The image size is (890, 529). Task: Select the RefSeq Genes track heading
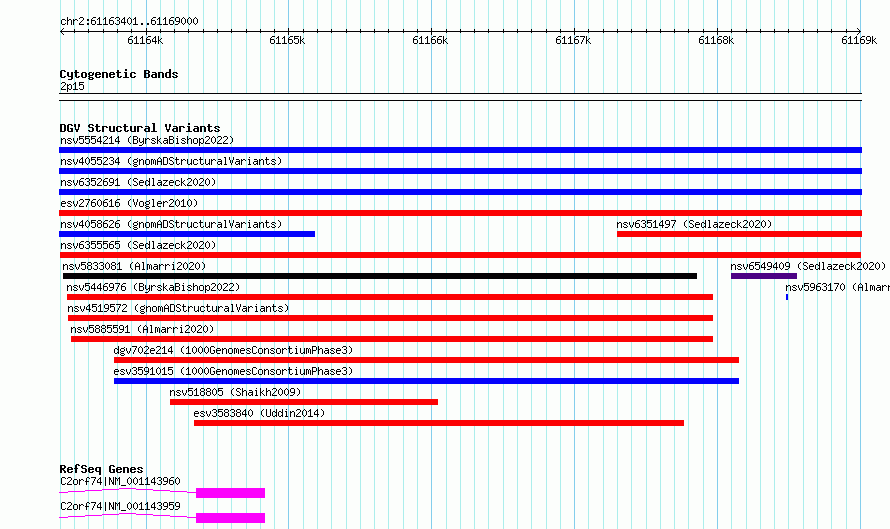pos(101,469)
